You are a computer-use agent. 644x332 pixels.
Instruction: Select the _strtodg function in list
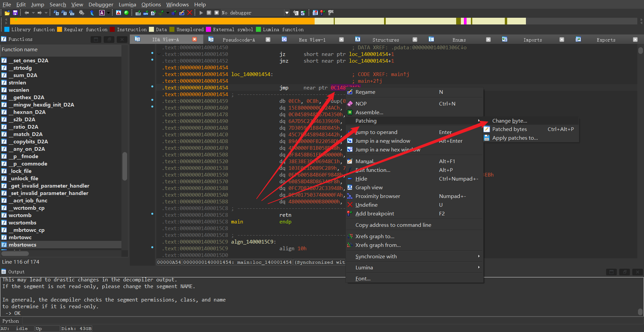pyautogui.click(x=61, y=68)
